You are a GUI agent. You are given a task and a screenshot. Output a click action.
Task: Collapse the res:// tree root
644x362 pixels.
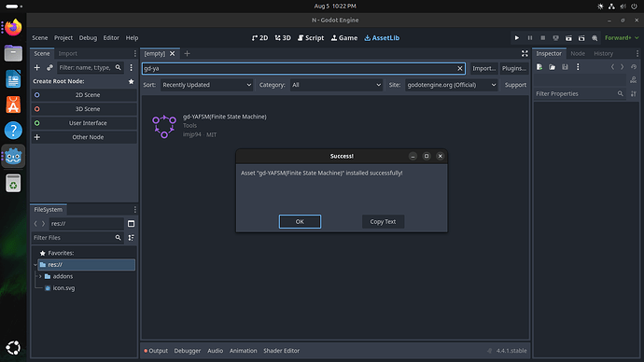35,265
